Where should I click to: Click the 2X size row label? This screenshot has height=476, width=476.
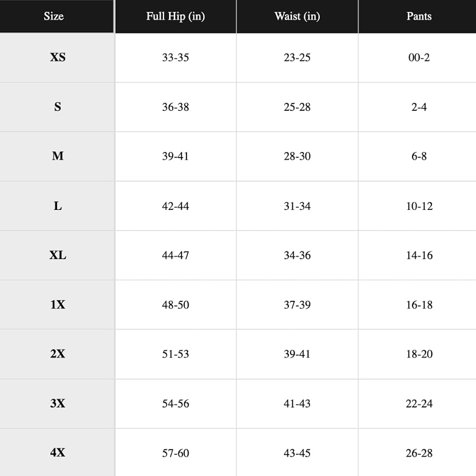58,354
